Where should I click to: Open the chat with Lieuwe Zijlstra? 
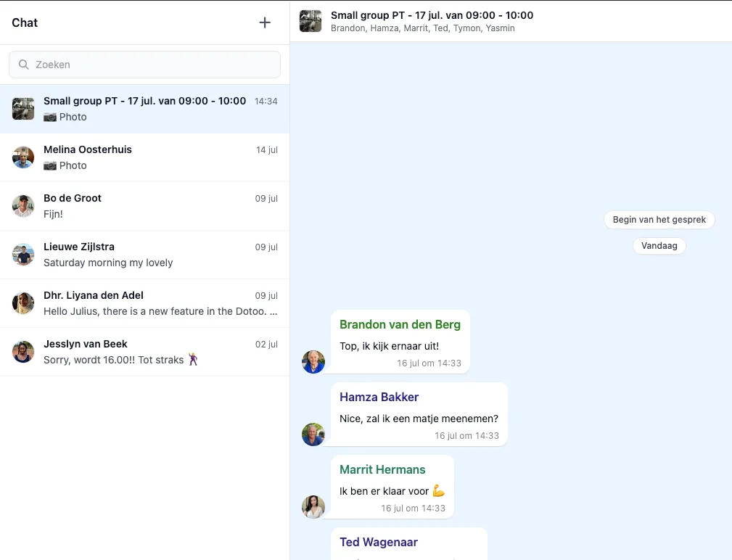click(144, 255)
